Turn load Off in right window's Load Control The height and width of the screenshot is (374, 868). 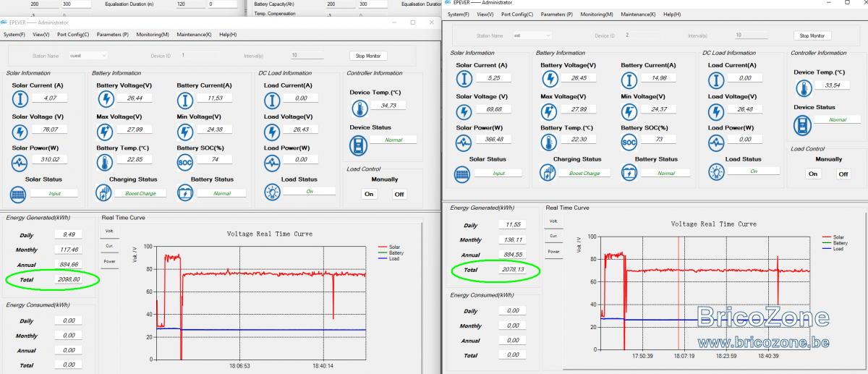tap(843, 174)
